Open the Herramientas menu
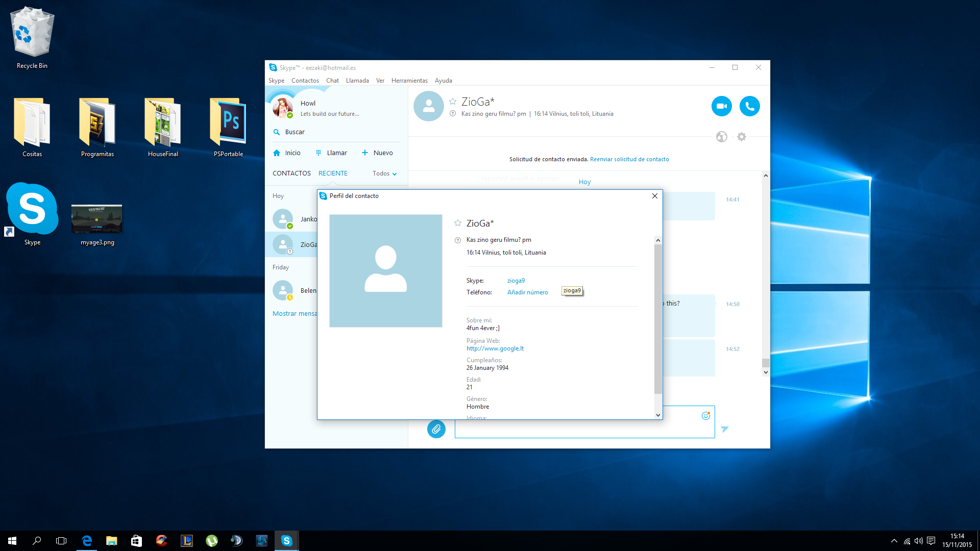Screen dimensions: 980x551 click(409, 81)
